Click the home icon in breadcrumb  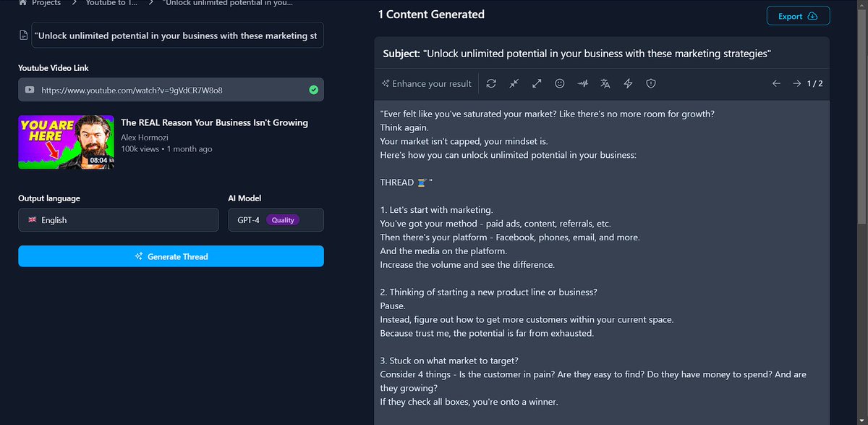point(22,4)
